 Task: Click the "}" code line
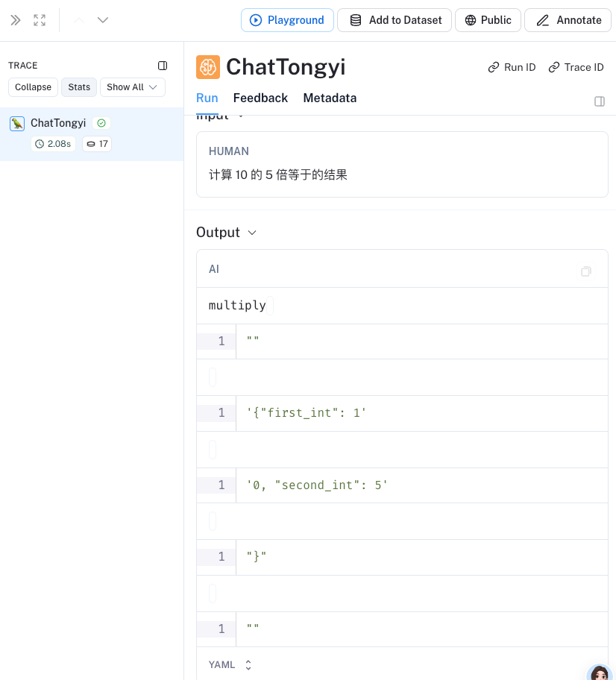click(257, 556)
